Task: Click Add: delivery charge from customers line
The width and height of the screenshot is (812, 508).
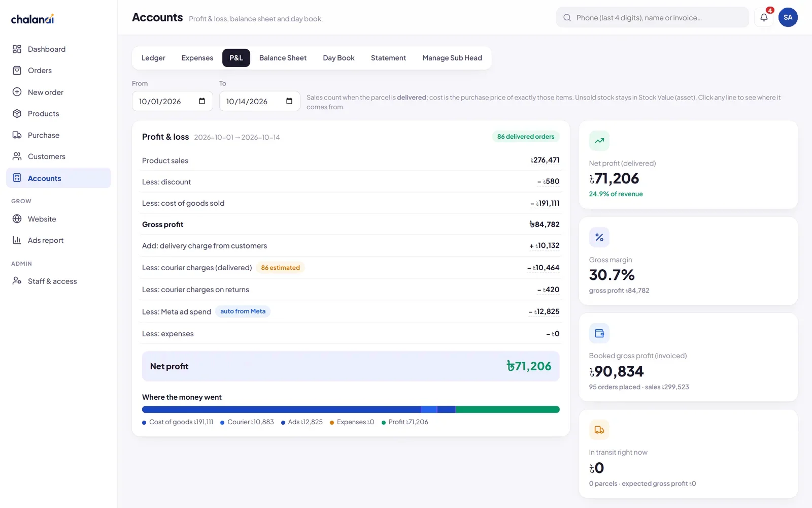Action: (x=351, y=246)
